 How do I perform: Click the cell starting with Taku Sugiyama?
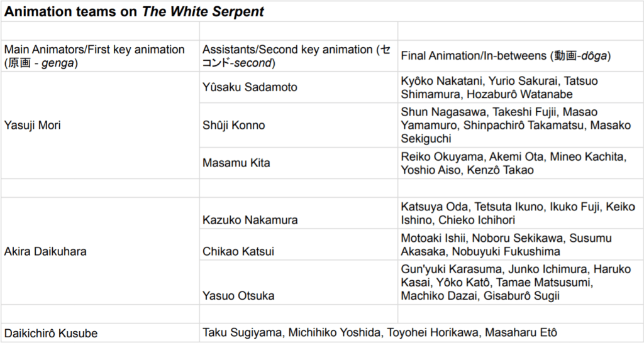pos(379,333)
